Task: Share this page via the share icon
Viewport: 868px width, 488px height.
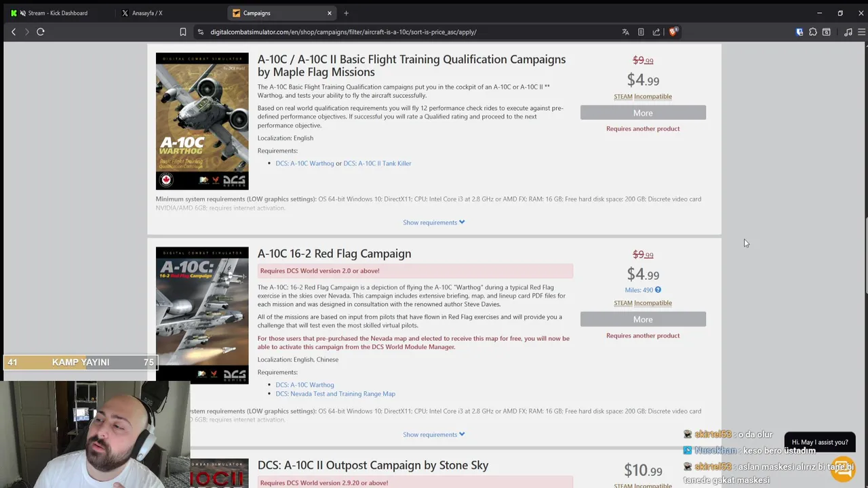Action: coord(656,32)
